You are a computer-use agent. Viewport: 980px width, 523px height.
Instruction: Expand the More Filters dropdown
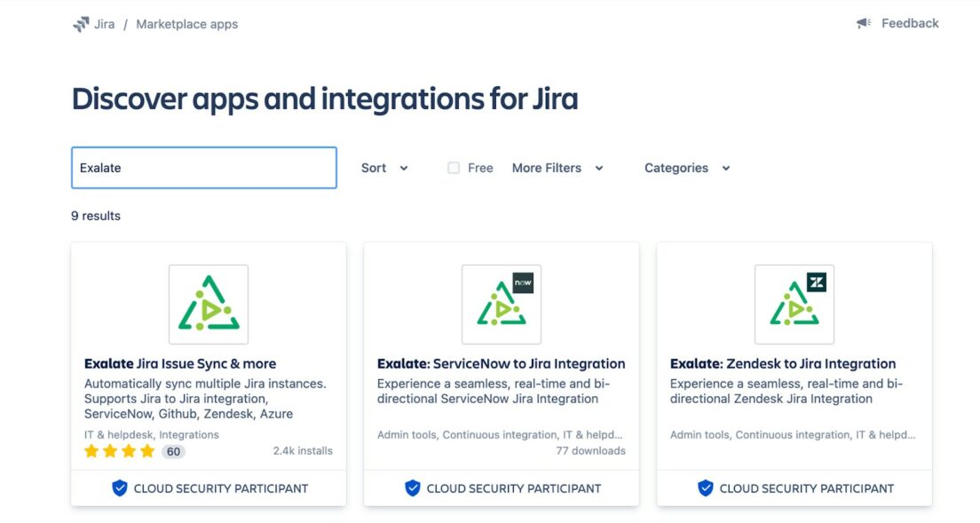coord(557,168)
